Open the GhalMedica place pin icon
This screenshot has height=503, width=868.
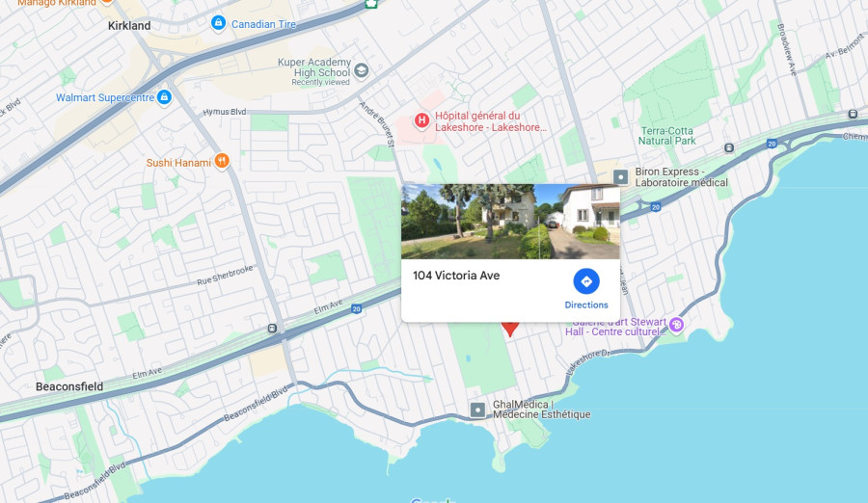click(x=477, y=410)
